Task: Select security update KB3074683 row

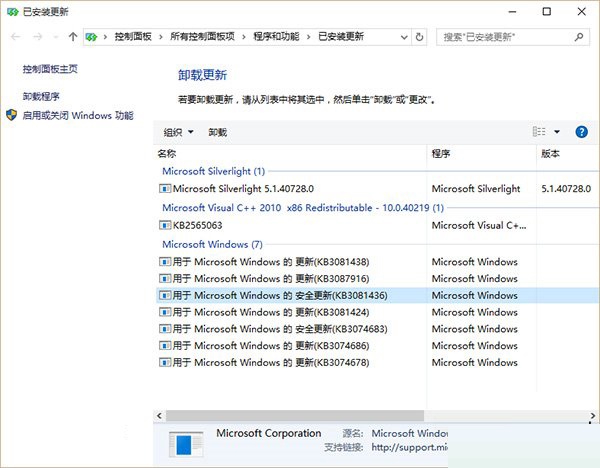Action: point(377,329)
